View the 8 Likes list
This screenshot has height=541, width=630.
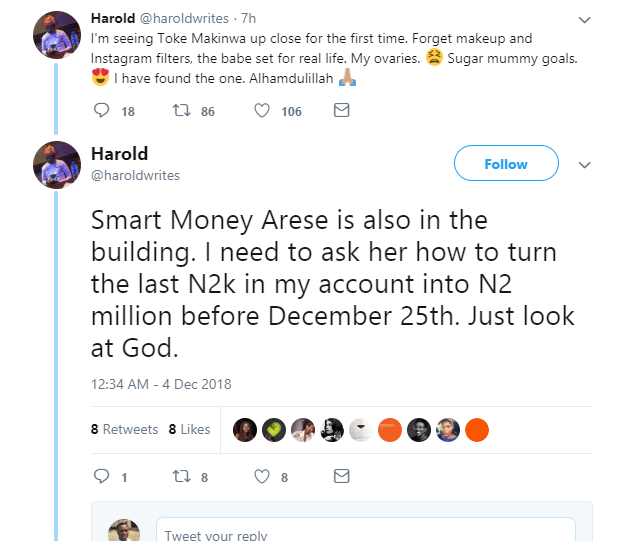pos(189,429)
